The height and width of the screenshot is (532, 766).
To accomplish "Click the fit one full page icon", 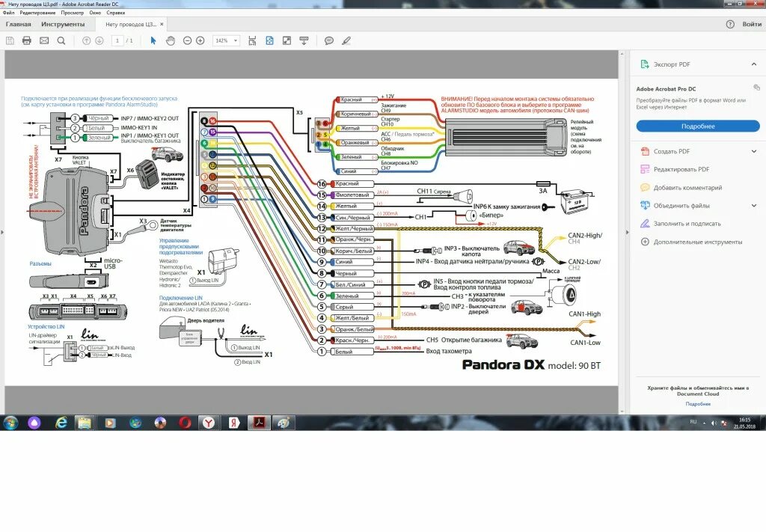I will (x=269, y=41).
